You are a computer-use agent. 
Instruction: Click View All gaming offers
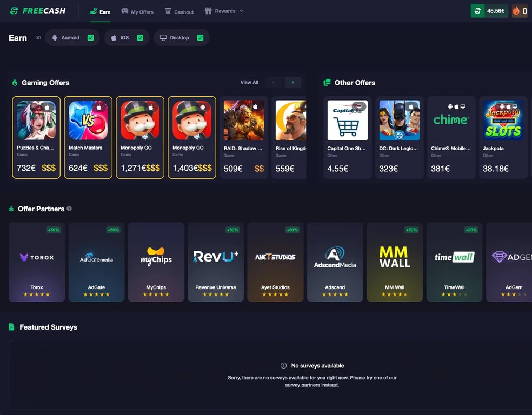coord(249,82)
